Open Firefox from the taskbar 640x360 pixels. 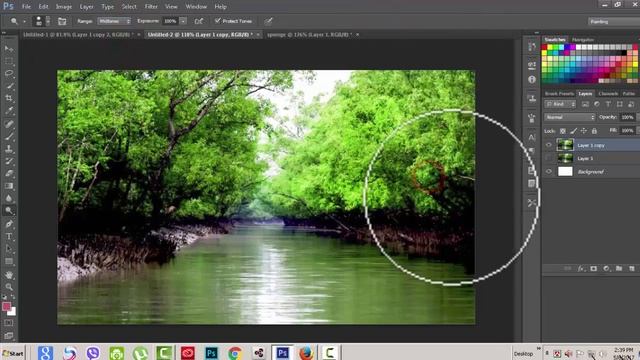(306, 353)
